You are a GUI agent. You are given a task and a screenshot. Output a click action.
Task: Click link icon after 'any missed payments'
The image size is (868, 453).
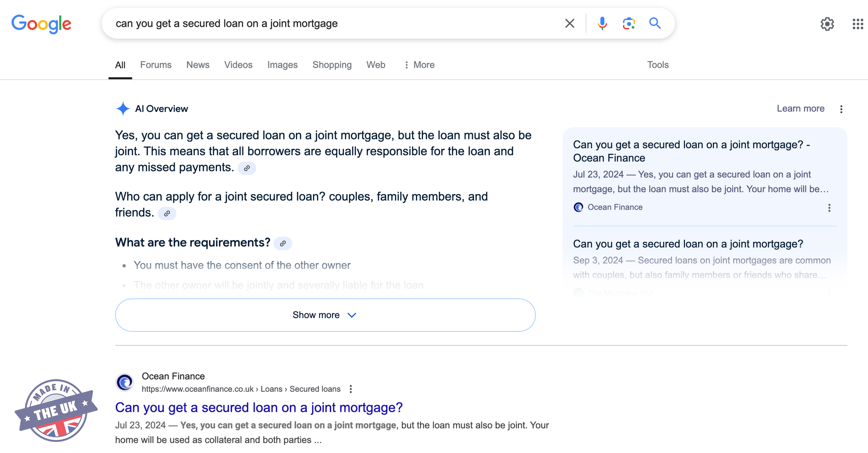247,168
